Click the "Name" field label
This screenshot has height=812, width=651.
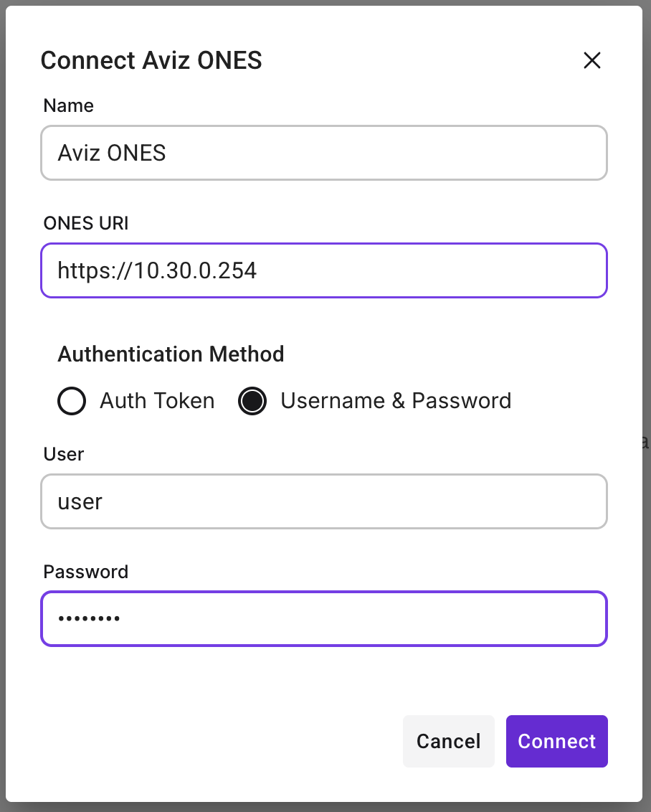68,106
